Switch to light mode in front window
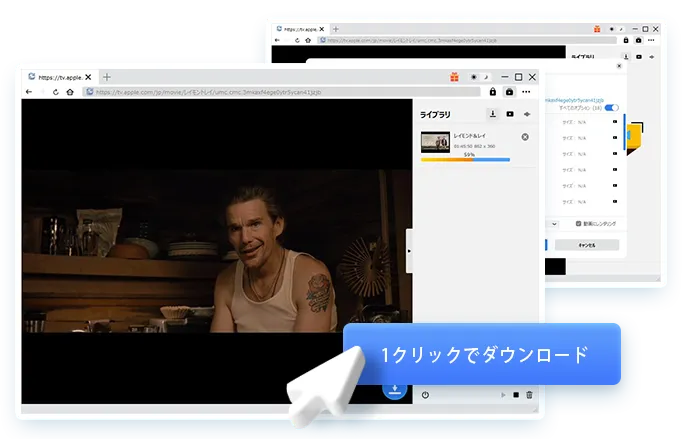Image resolution: width=686 pixels, height=439 pixels. [473, 77]
